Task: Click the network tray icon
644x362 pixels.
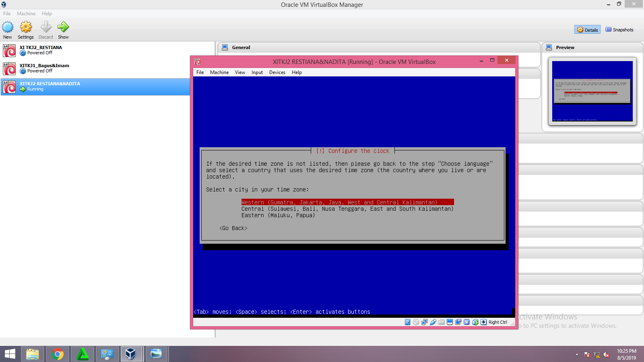Action: 597,354
